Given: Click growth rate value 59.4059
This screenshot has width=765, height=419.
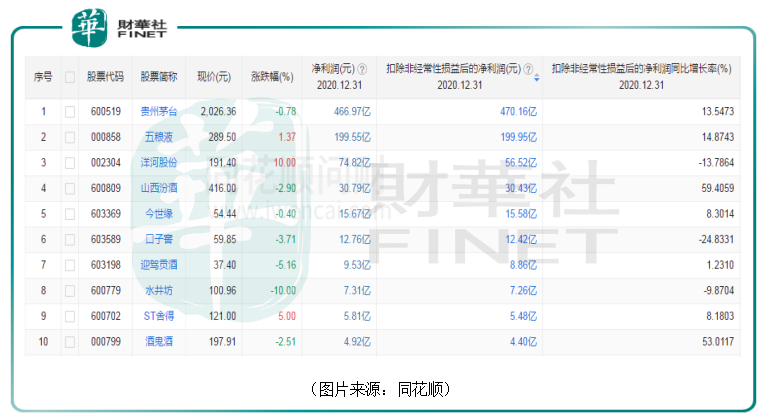Looking at the screenshot, I should pyautogui.click(x=717, y=188).
